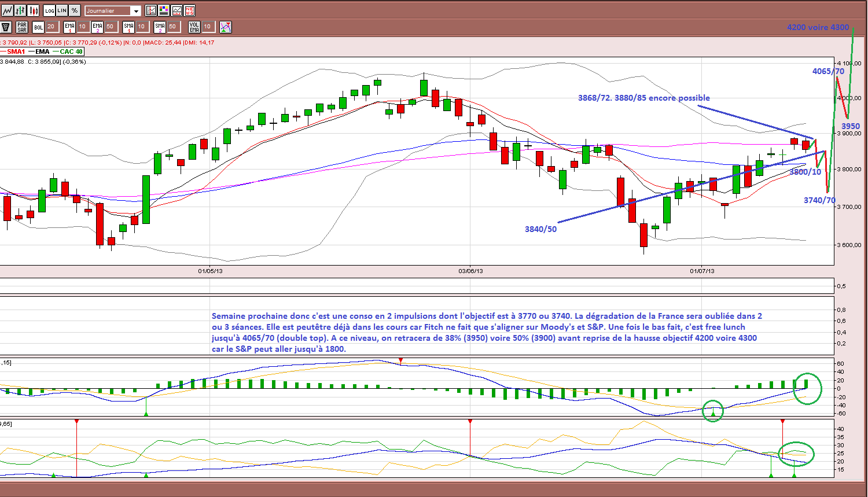Click the volume chart icon
The height and width of the screenshot is (497, 868).
(176, 10)
